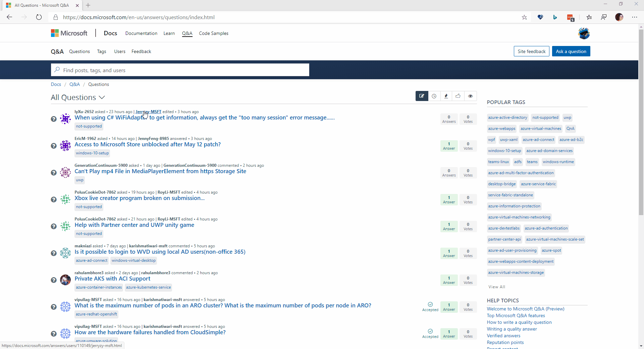This screenshot has width=644, height=349.
Task: Click the page vertical scrollbar thumb
Action: (641, 122)
